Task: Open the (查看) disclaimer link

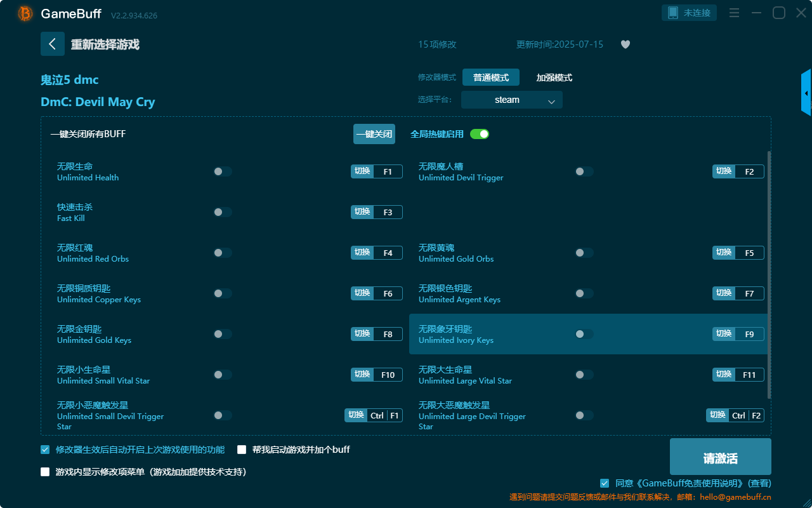Action: click(759, 483)
